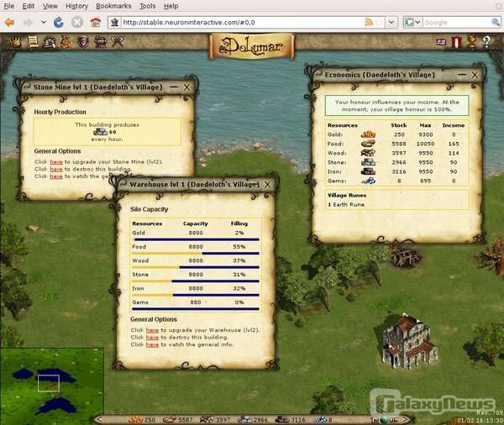Minimize the Stone Mine window
Viewport: 504px width, 425px height.
(x=174, y=87)
